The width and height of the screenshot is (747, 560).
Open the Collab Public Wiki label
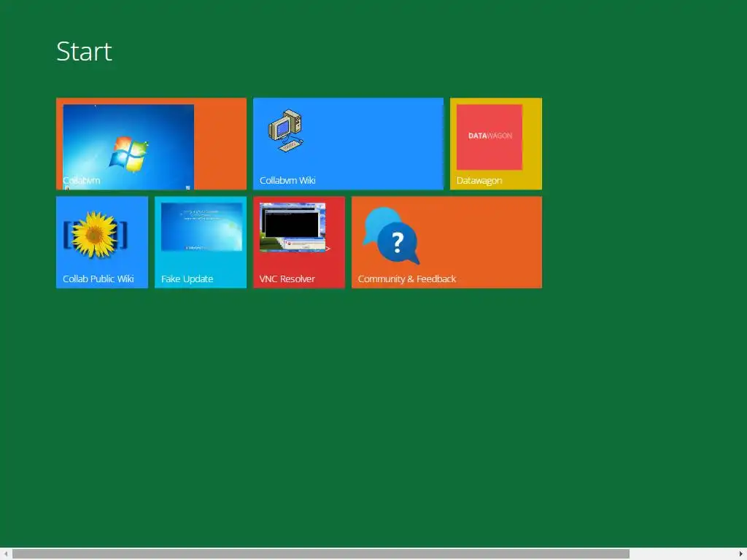click(98, 279)
